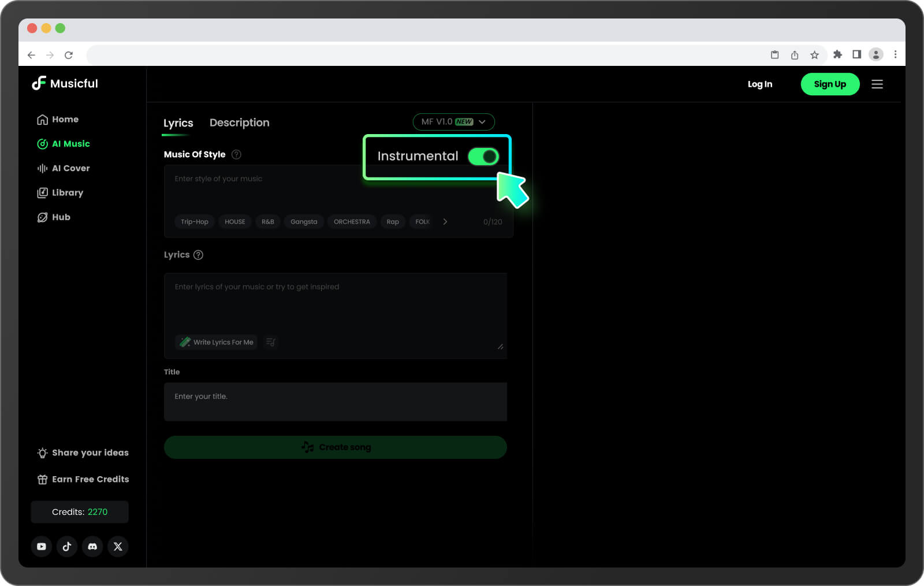
Task: Click the title input field
Action: pos(336,402)
